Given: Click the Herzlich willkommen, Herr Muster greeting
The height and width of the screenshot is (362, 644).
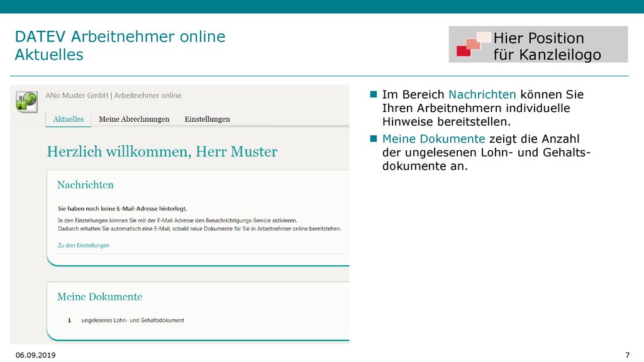Looking at the screenshot, I should click(x=162, y=151).
